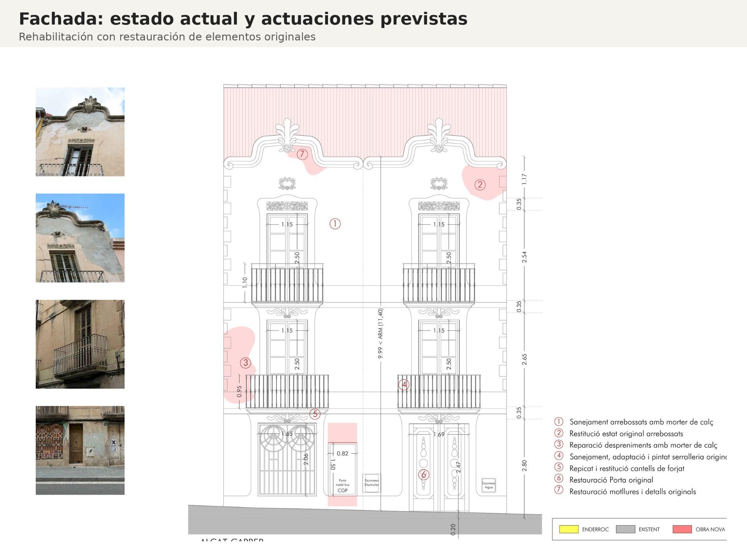Screen dimensions: 747x560
Task: Click the 'Porta metàl·lica CGP' label
Action: point(342,485)
